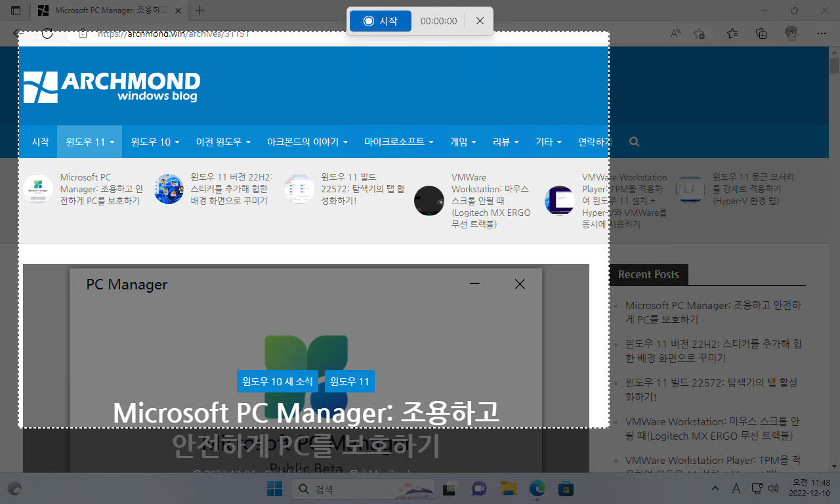Expand the 게임 dropdown menu
The width and height of the screenshot is (840, 504).
(463, 142)
